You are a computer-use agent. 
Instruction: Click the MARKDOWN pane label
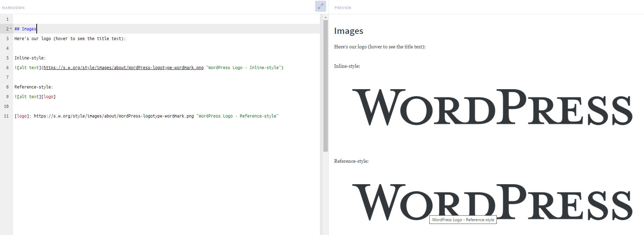(14, 8)
